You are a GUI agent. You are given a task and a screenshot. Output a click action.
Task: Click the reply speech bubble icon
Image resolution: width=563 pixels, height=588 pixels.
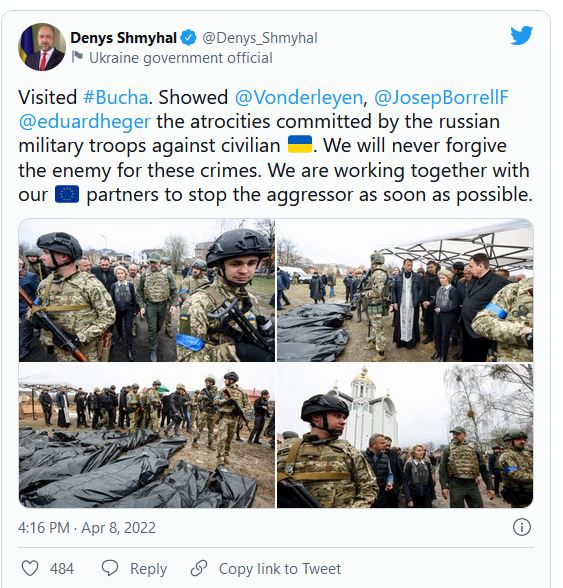click(110, 568)
